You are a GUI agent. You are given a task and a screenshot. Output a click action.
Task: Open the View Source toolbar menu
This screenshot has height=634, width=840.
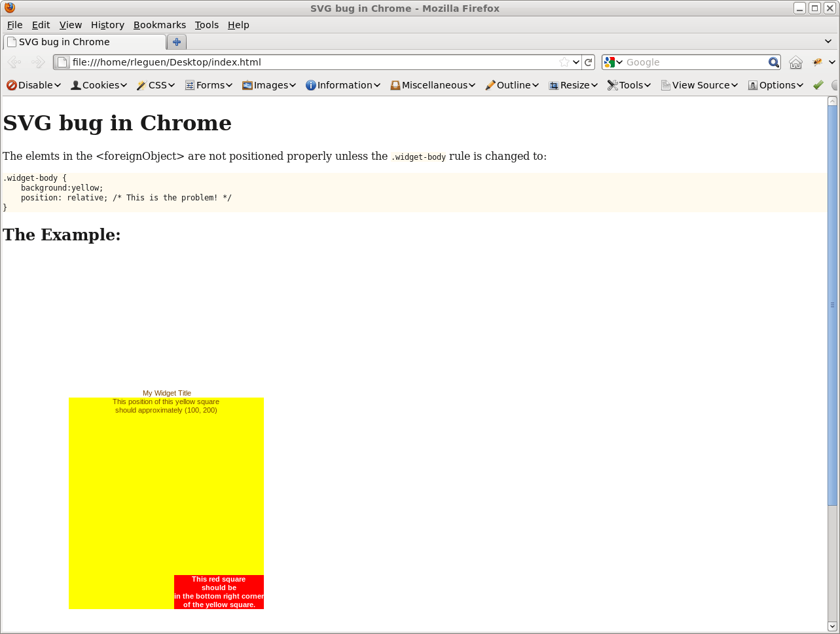pyautogui.click(x=699, y=85)
